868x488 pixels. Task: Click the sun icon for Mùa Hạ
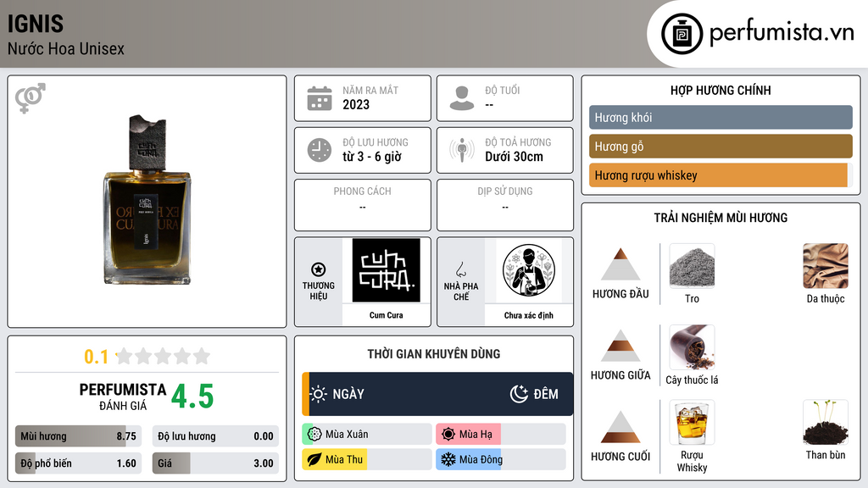(x=448, y=435)
